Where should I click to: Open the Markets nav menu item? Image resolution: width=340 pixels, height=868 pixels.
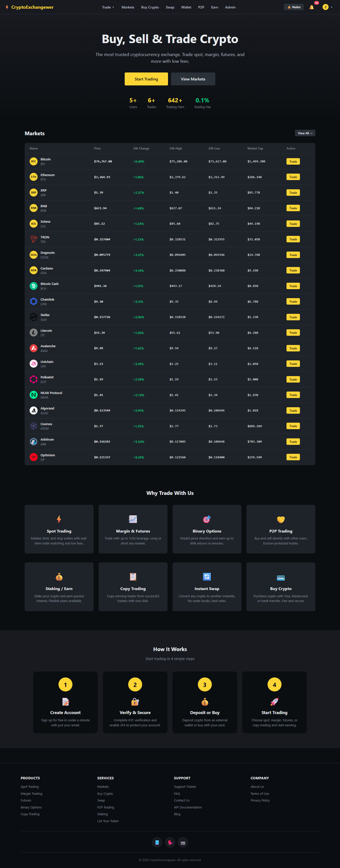point(128,7)
